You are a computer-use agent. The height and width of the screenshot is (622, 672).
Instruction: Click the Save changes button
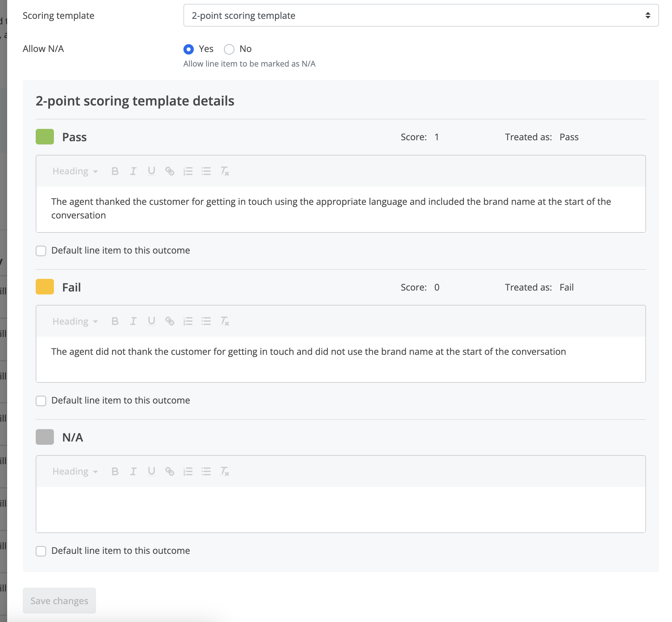(x=59, y=601)
